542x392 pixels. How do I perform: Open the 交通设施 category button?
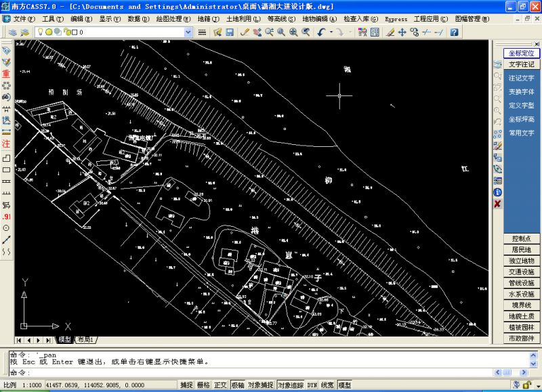[x=521, y=271]
